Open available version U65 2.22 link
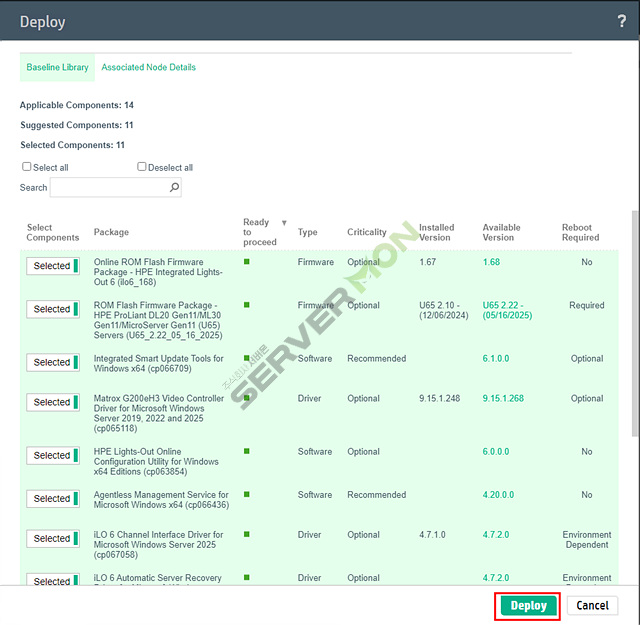This screenshot has width=640, height=625. tap(507, 310)
